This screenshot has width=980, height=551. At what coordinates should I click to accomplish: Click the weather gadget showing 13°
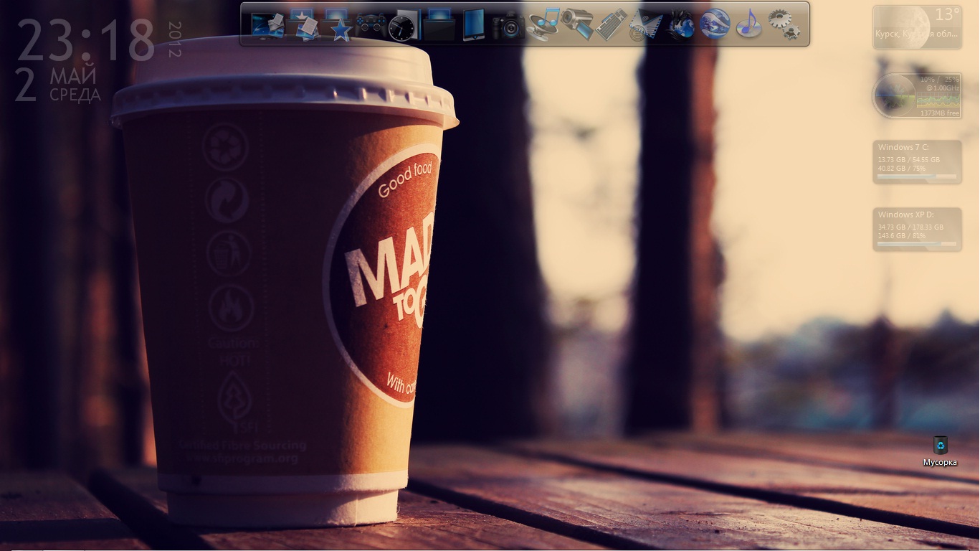point(918,27)
